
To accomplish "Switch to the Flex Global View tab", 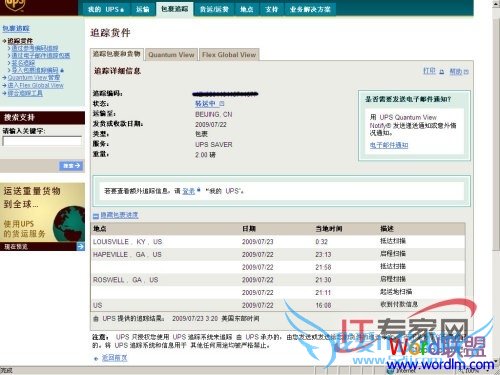I will tap(229, 55).
